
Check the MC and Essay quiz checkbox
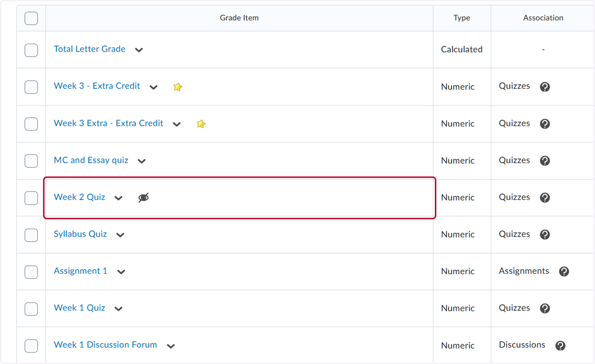pyautogui.click(x=31, y=161)
